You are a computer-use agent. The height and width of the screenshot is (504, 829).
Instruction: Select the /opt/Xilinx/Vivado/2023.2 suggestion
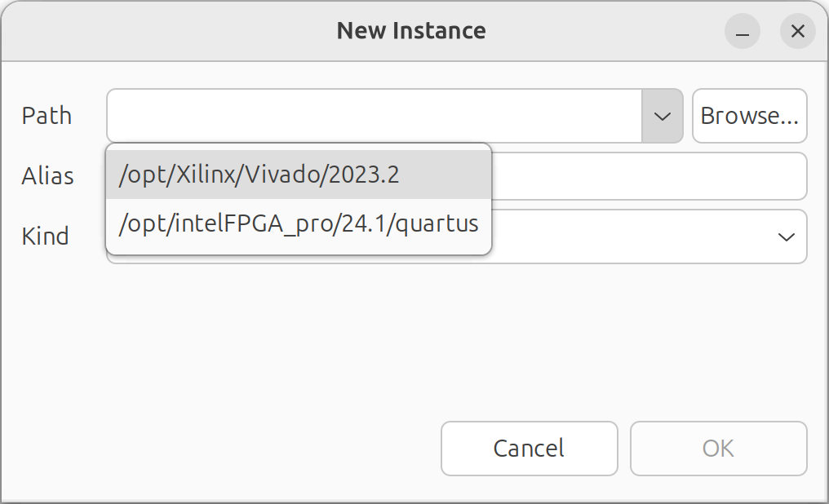299,175
